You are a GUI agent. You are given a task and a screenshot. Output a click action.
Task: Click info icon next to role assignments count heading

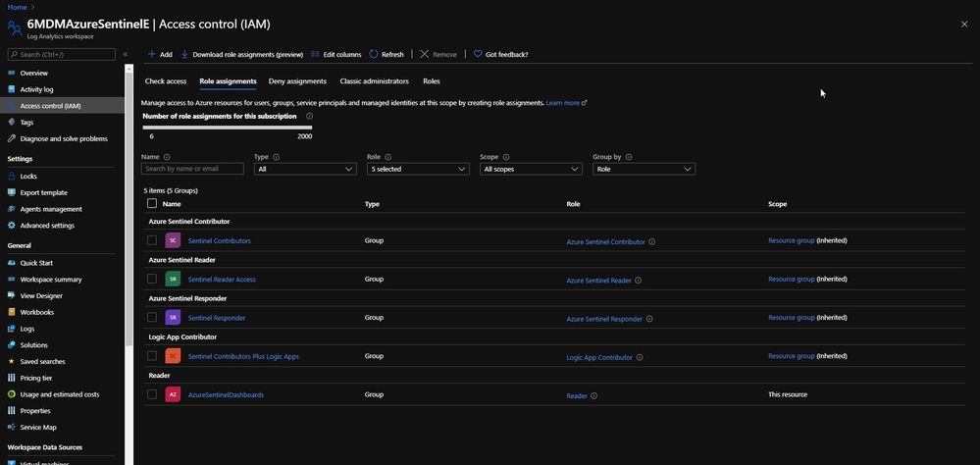point(309,116)
